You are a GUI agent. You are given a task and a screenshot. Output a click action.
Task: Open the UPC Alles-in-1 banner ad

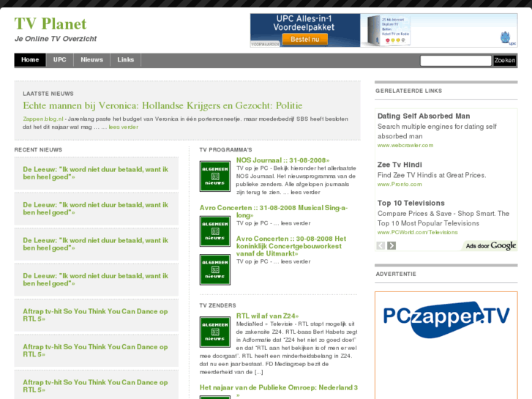pos(383,30)
